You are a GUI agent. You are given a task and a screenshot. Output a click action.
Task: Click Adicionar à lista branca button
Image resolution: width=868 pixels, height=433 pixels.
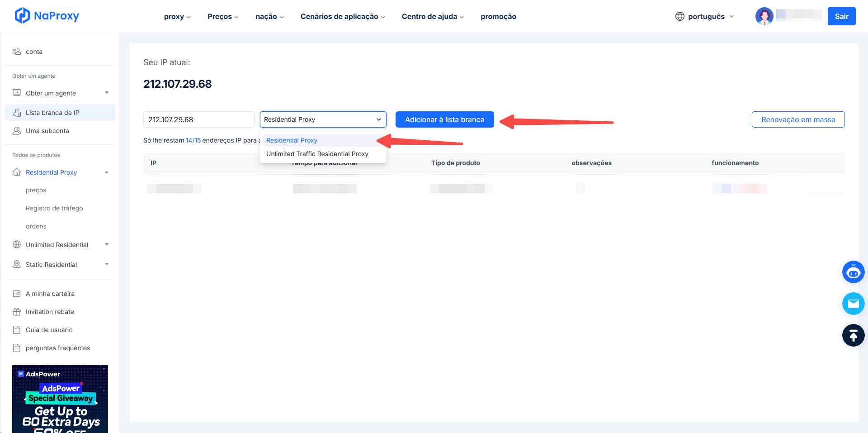[444, 119]
